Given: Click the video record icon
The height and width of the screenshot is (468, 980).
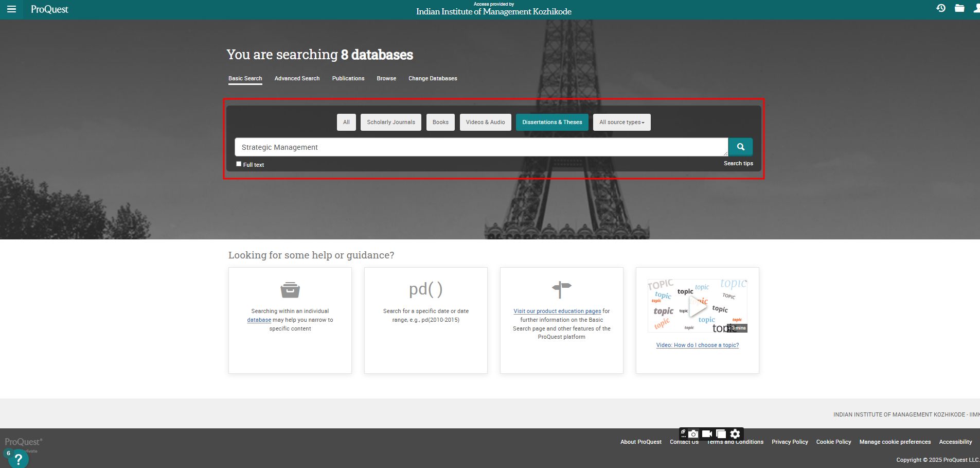Looking at the screenshot, I should point(707,434).
